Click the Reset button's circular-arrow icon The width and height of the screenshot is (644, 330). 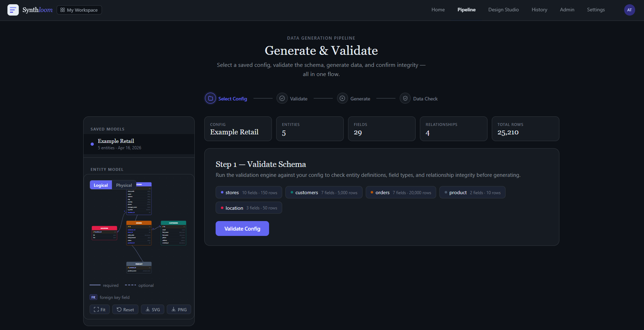tap(119, 309)
